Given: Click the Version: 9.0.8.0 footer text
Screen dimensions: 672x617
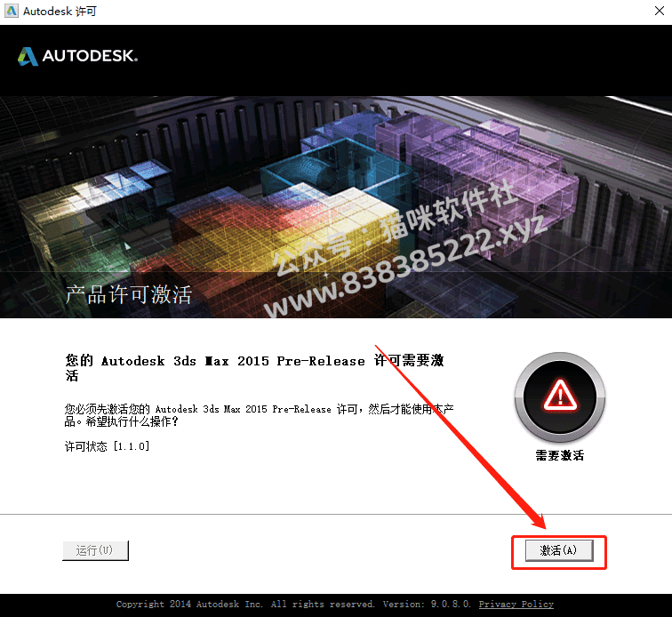Looking at the screenshot, I should [x=427, y=605].
